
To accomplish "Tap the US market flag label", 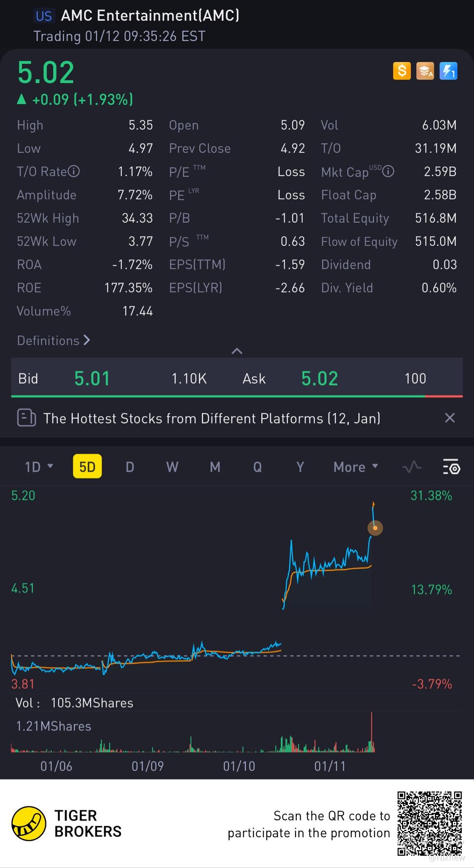I will pos(43,16).
